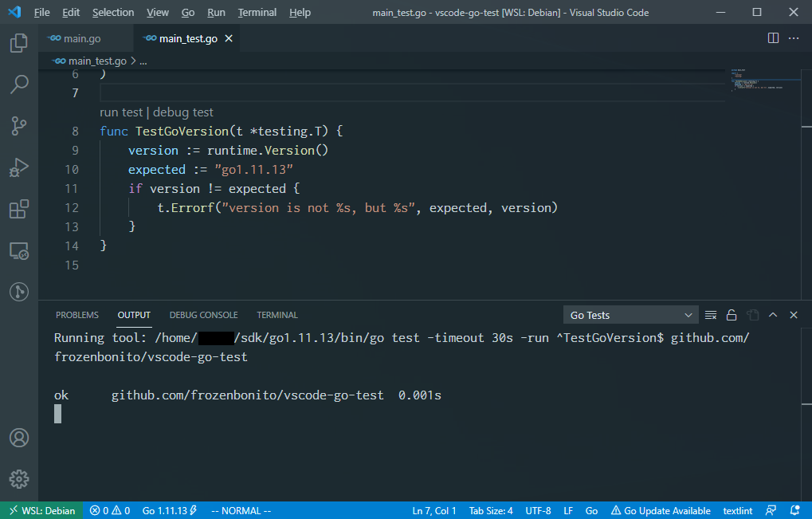Open the Search view
Image resolution: width=812 pixels, height=519 pixels.
[18, 85]
